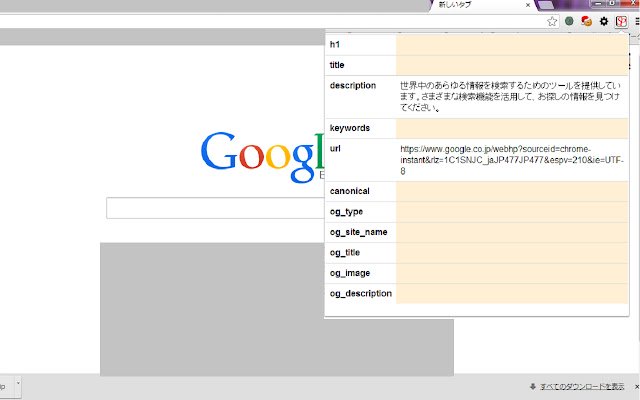Click the Google logo
640x400 pixels.
pos(262,156)
